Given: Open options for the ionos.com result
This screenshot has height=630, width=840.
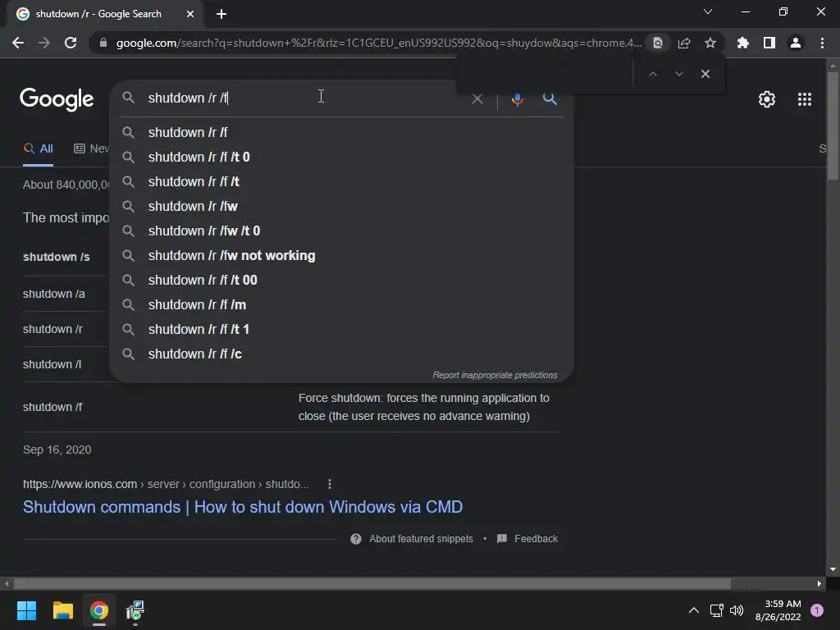Looking at the screenshot, I should click(x=330, y=484).
